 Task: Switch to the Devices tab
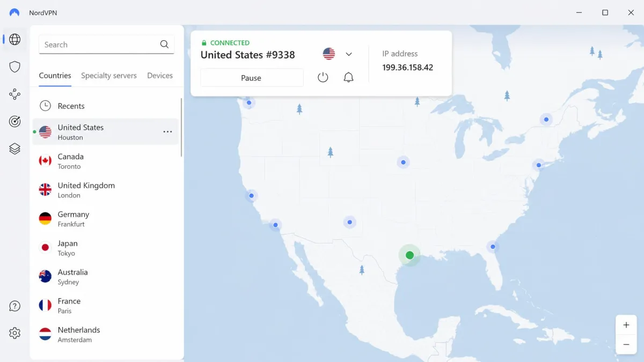point(160,76)
